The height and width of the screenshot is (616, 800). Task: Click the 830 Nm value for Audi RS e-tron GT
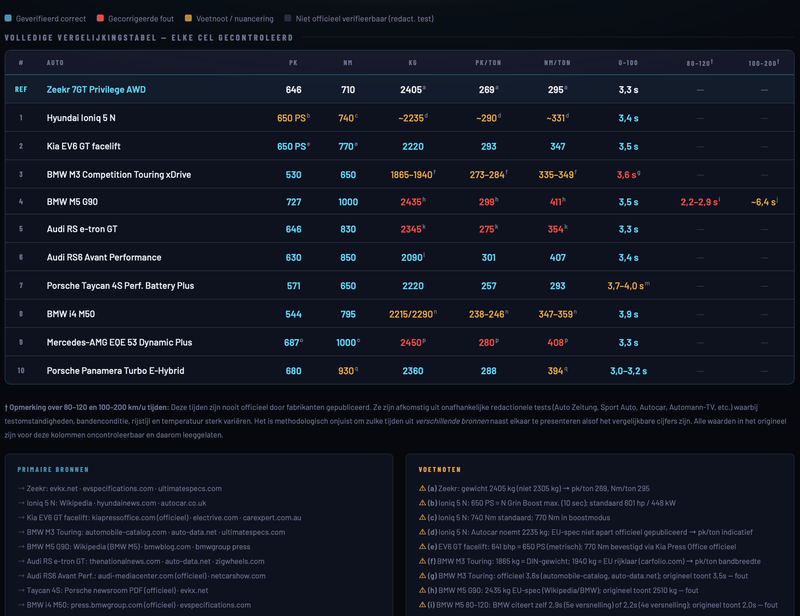pyautogui.click(x=348, y=230)
